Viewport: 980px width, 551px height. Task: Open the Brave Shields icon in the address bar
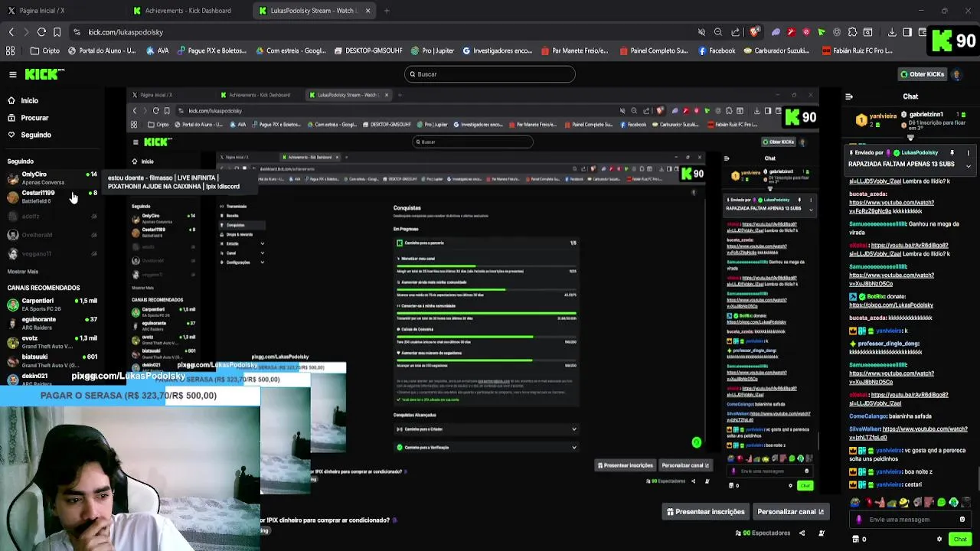pos(755,32)
